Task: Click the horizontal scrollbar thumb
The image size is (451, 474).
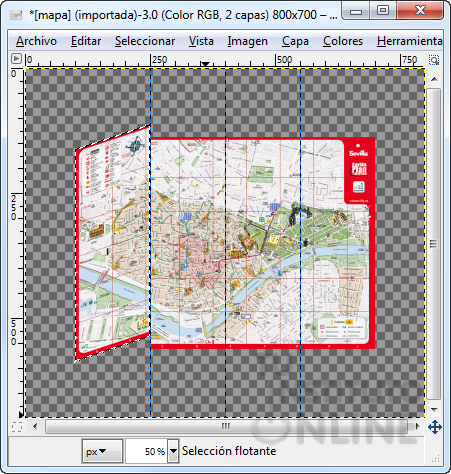Action: (x=226, y=426)
